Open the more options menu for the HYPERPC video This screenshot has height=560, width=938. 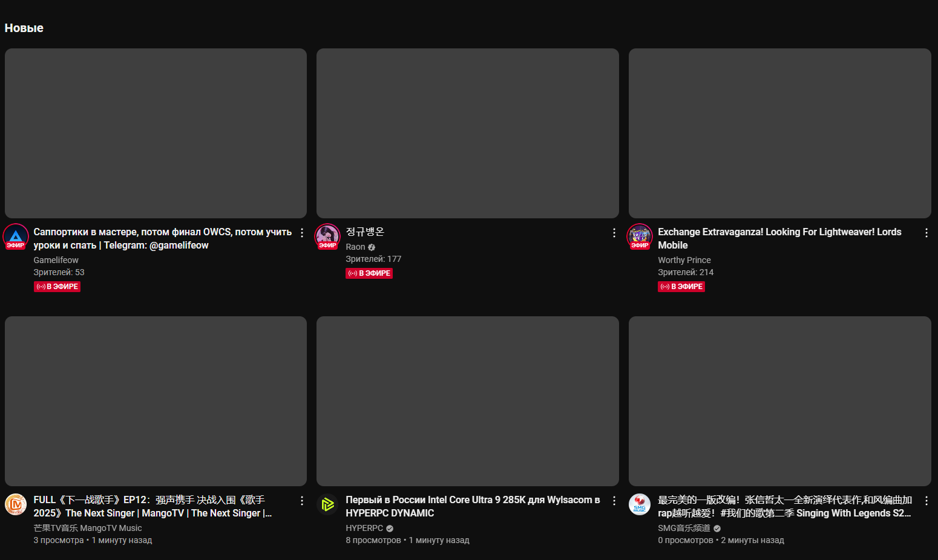(x=614, y=501)
